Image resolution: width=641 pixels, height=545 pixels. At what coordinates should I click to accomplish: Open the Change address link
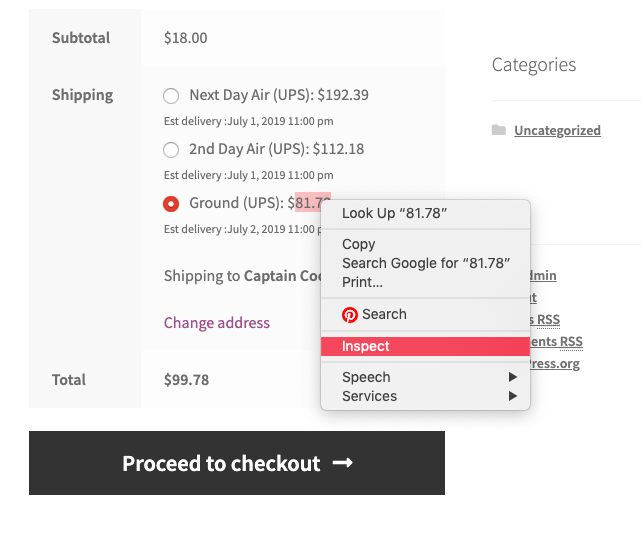click(217, 323)
